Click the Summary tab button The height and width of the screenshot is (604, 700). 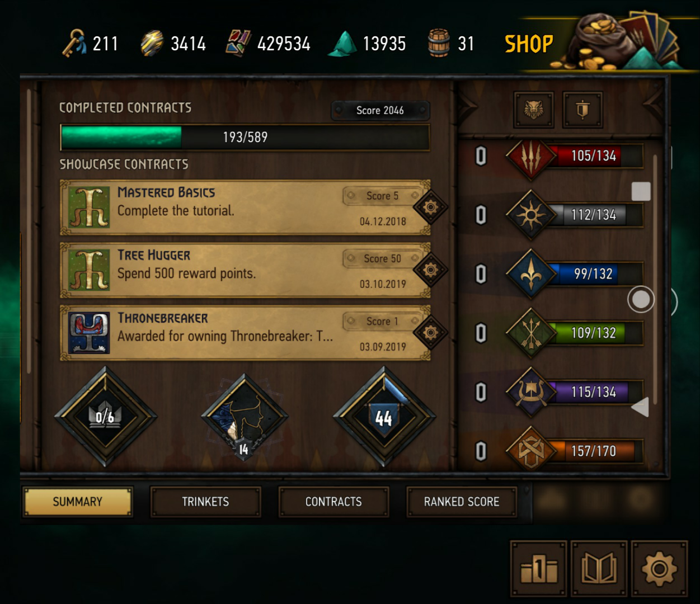[x=78, y=502]
